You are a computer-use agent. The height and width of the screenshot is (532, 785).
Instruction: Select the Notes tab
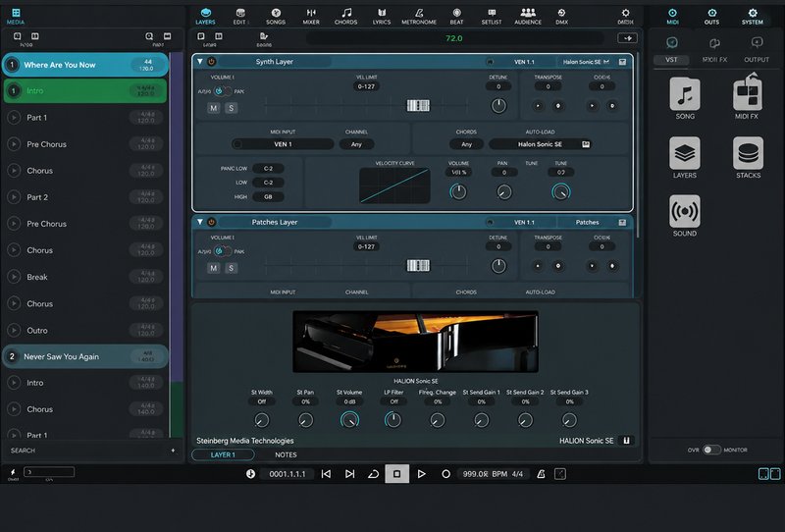[286, 454]
